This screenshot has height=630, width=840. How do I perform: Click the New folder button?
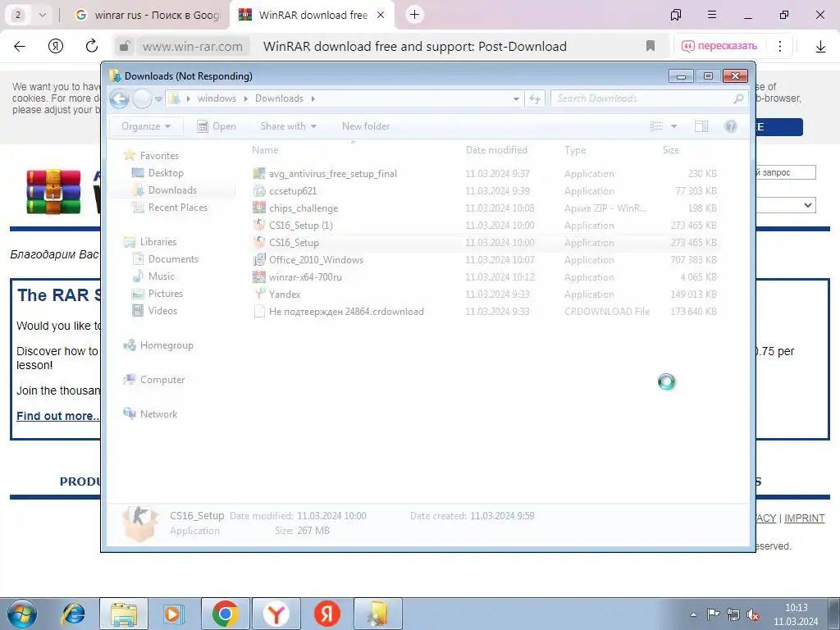click(366, 126)
